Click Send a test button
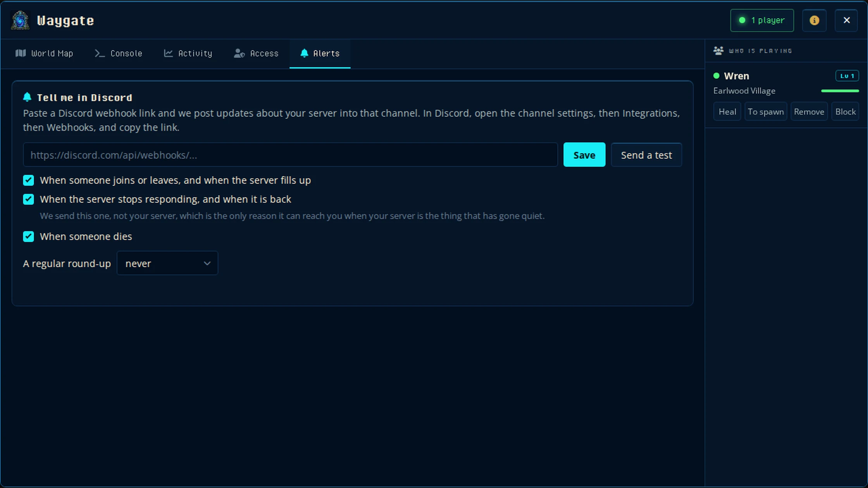 646,155
